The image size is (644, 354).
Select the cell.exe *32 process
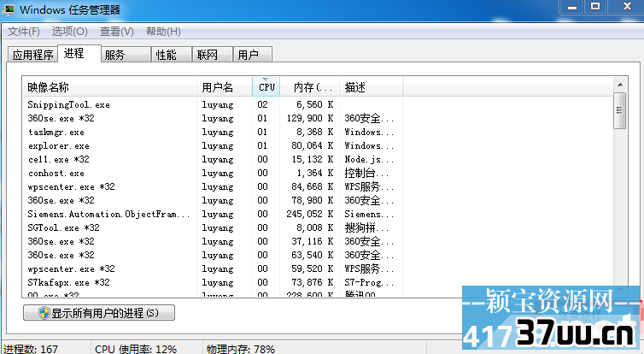pos(213,160)
